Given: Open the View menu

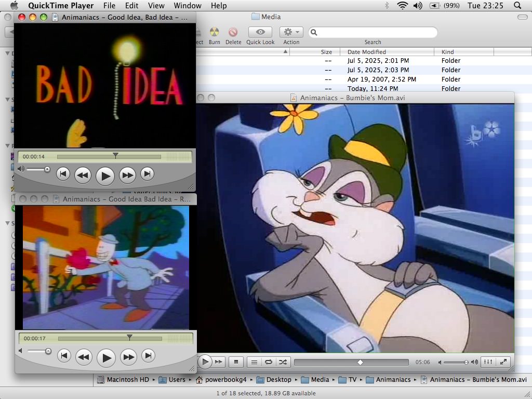Looking at the screenshot, I should (156, 5).
